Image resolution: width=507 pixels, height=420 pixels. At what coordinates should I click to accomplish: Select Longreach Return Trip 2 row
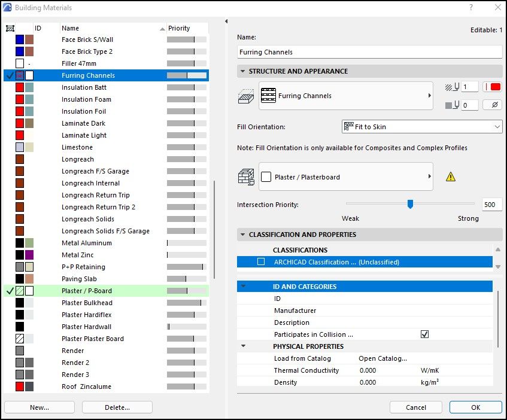[x=107, y=207]
